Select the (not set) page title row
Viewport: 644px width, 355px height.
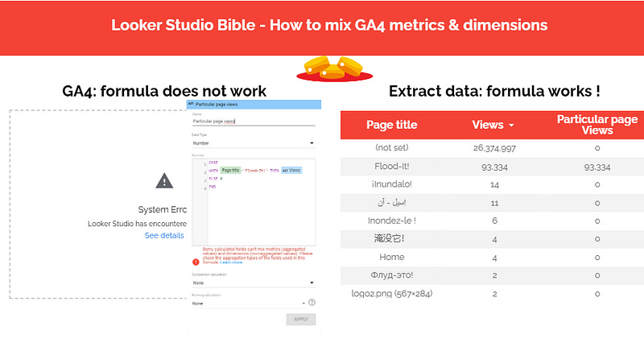click(492, 148)
